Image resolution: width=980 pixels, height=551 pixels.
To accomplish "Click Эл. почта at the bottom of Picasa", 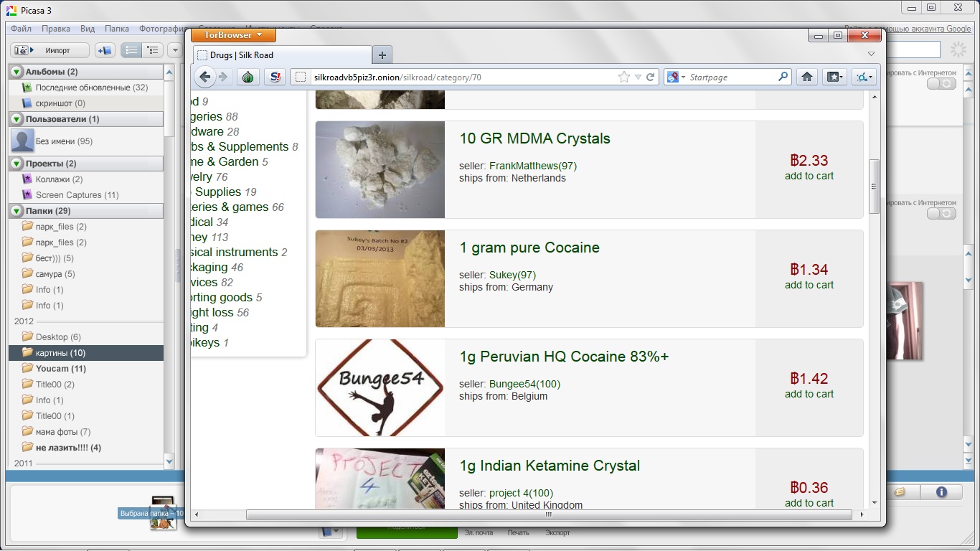I will (479, 532).
